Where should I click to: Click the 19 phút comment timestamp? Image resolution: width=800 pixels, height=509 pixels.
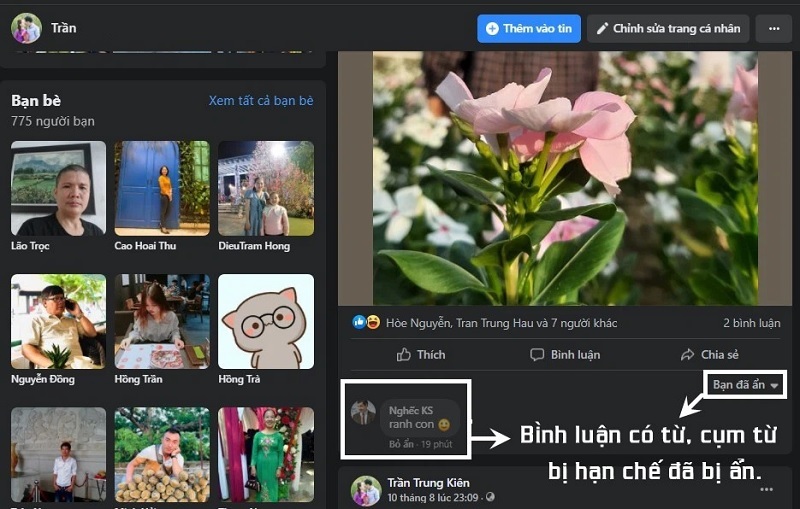[x=437, y=444]
